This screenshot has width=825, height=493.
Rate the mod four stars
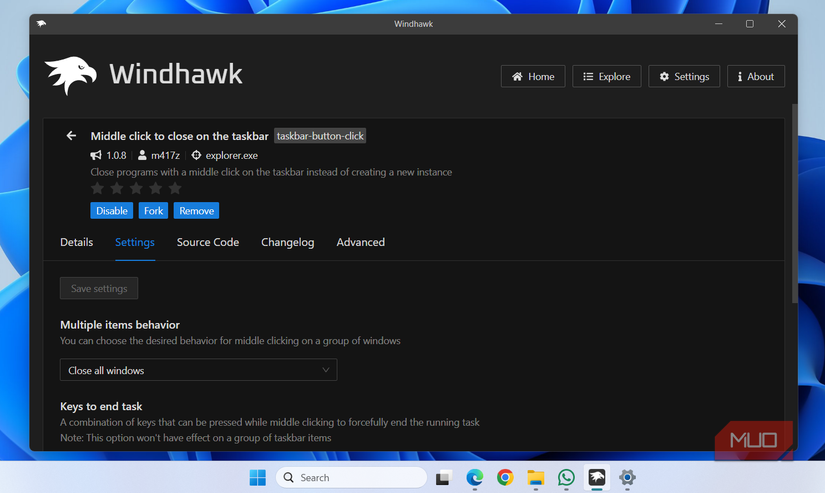(x=156, y=188)
